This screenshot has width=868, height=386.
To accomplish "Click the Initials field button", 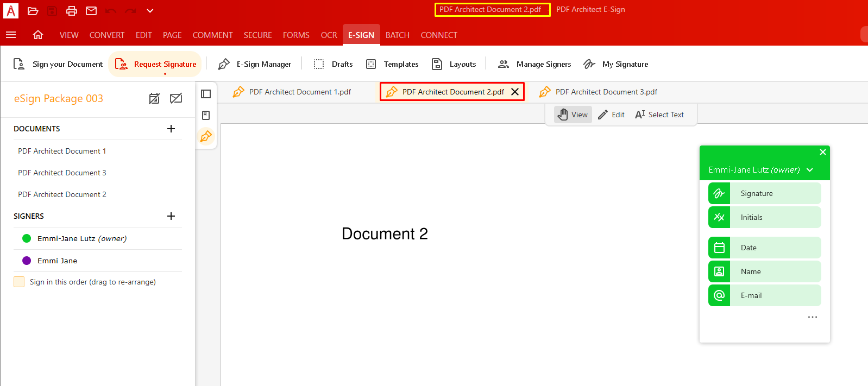I will click(765, 217).
